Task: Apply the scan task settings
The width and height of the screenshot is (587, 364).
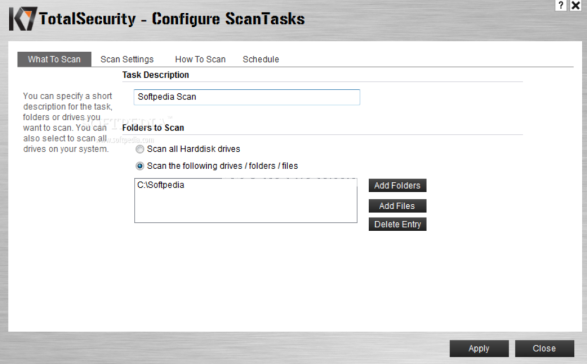Action: click(x=479, y=349)
